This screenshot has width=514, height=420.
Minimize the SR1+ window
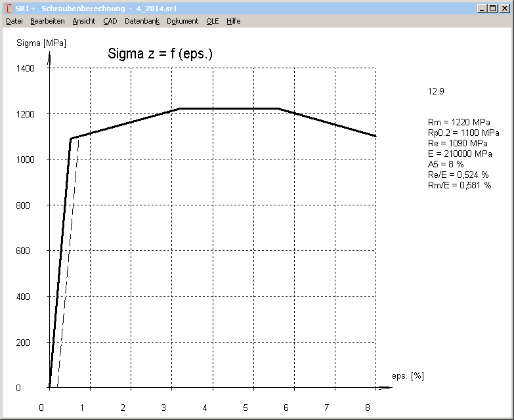point(482,9)
